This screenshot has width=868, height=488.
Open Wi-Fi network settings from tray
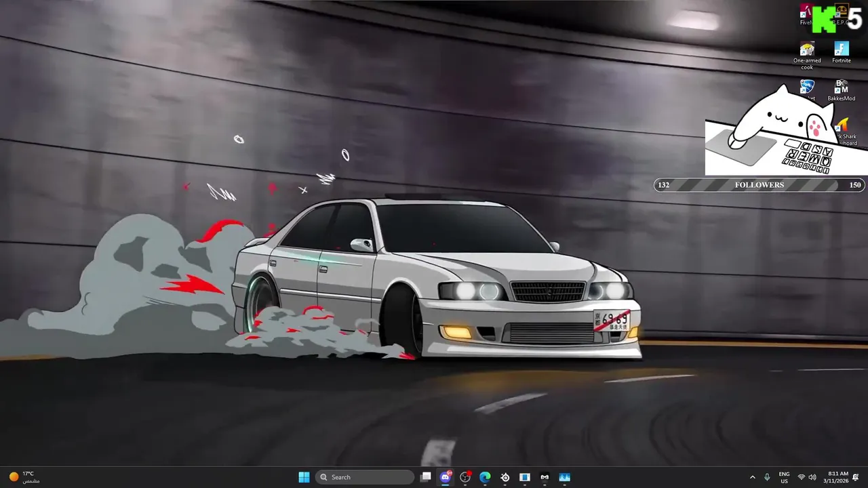(802, 477)
